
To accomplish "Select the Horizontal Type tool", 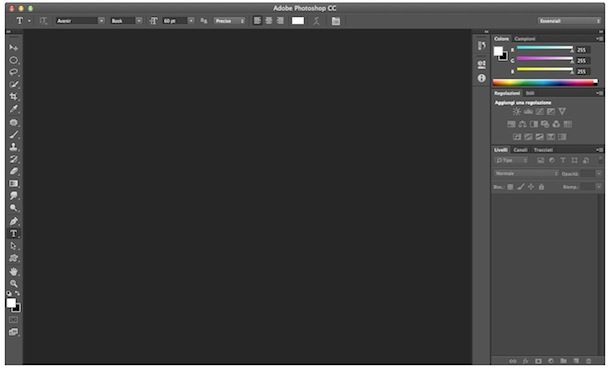I will pos(14,233).
